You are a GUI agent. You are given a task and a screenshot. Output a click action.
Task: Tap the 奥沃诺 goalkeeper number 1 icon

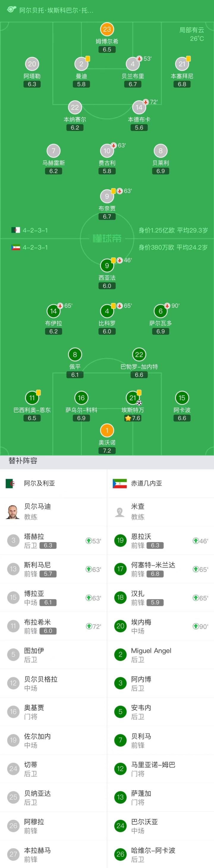(x=107, y=430)
